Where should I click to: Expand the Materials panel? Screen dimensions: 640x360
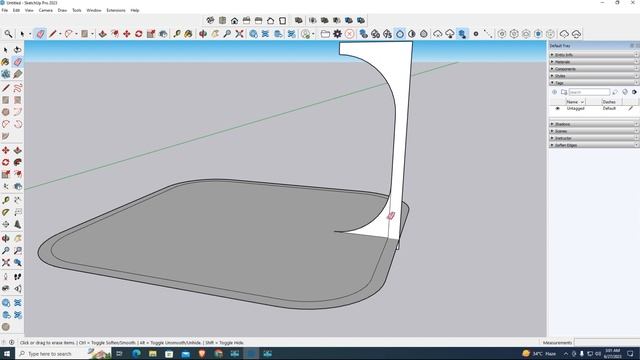click(x=594, y=62)
